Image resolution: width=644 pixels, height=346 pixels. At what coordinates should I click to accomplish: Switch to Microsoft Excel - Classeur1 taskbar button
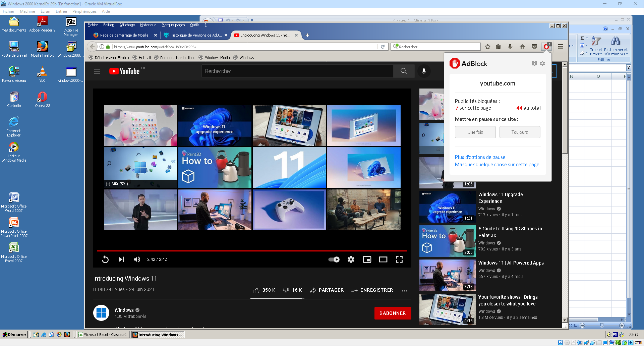103,335
